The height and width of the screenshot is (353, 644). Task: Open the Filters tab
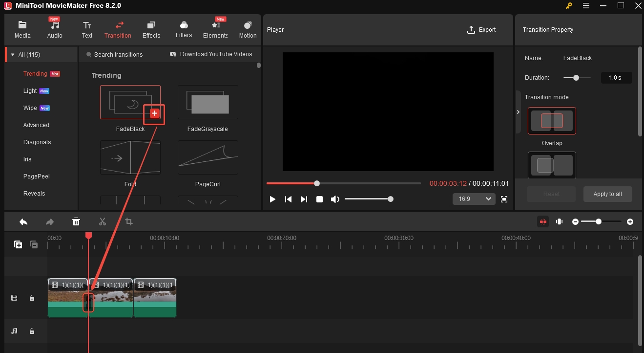(184, 30)
